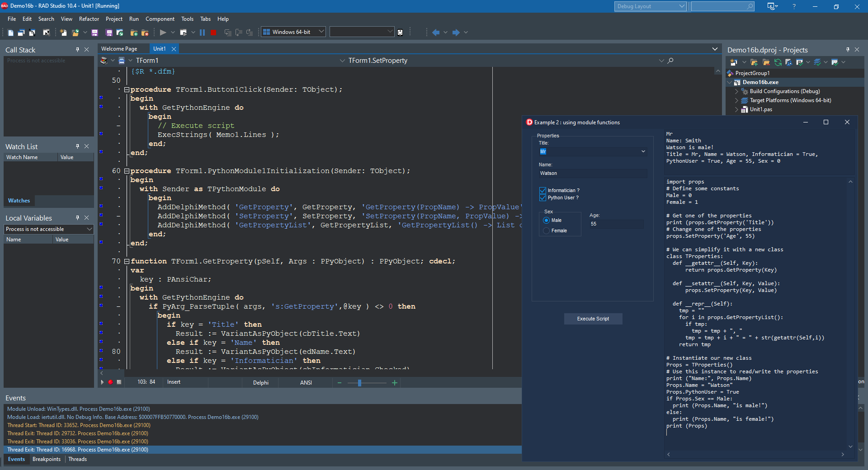The width and height of the screenshot is (868, 470).
Task: Collapse the TForm1.Button1Click procedure fold
Action: [x=127, y=89]
